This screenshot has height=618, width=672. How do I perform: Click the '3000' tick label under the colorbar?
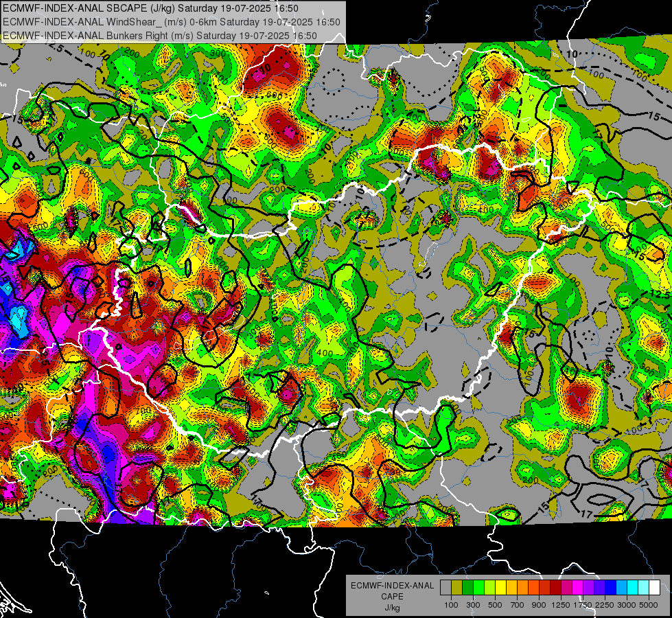(627, 605)
